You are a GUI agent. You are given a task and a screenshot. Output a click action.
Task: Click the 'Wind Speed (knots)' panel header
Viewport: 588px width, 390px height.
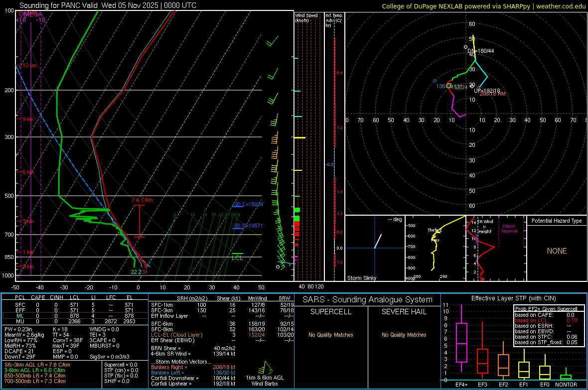click(x=306, y=18)
